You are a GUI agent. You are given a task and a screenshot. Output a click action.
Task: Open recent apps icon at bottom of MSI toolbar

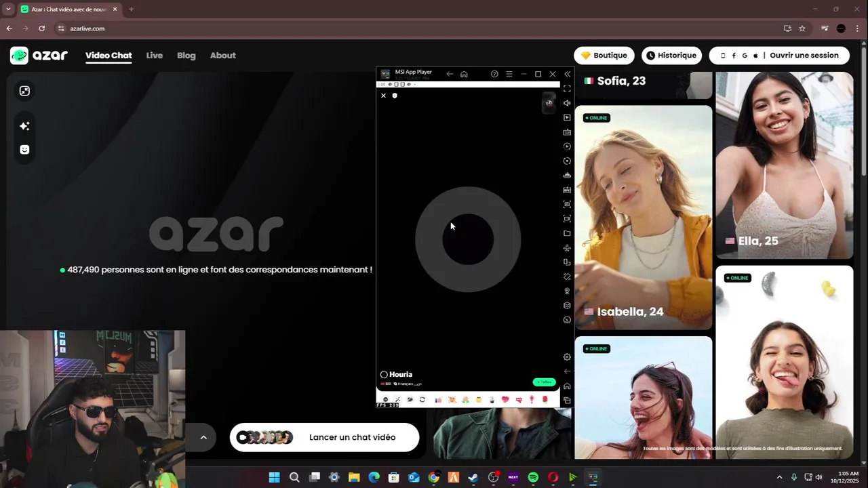(567, 401)
